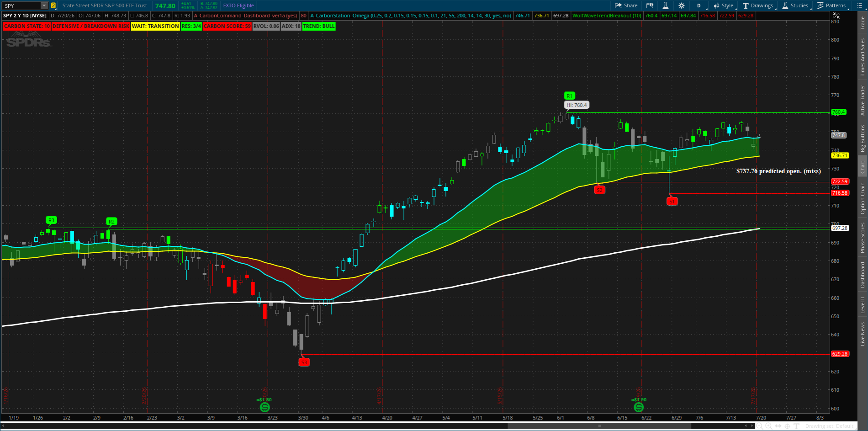Click the SPY symbol input field
Image resolution: width=868 pixels, height=431 pixels.
click(x=21, y=5)
